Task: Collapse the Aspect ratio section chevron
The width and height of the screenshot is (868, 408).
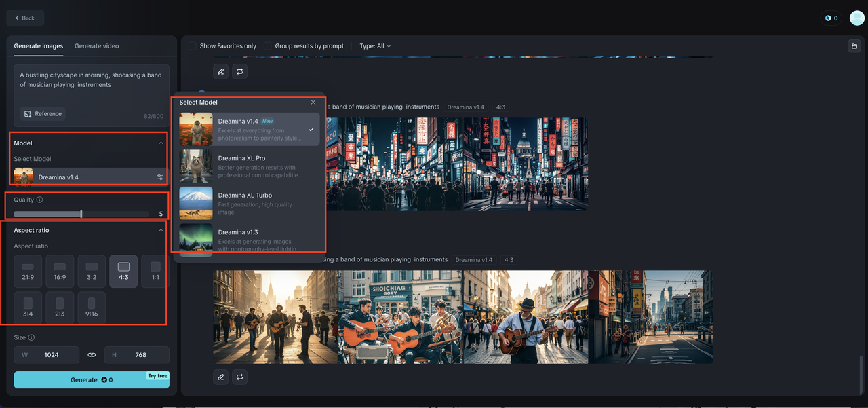Action: 161,230
